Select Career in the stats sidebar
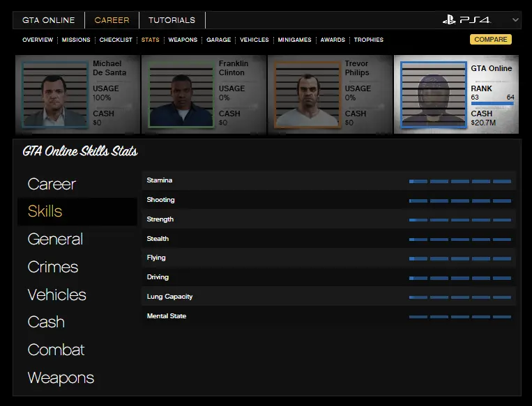This screenshot has width=532, height=406. coord(52,184)
